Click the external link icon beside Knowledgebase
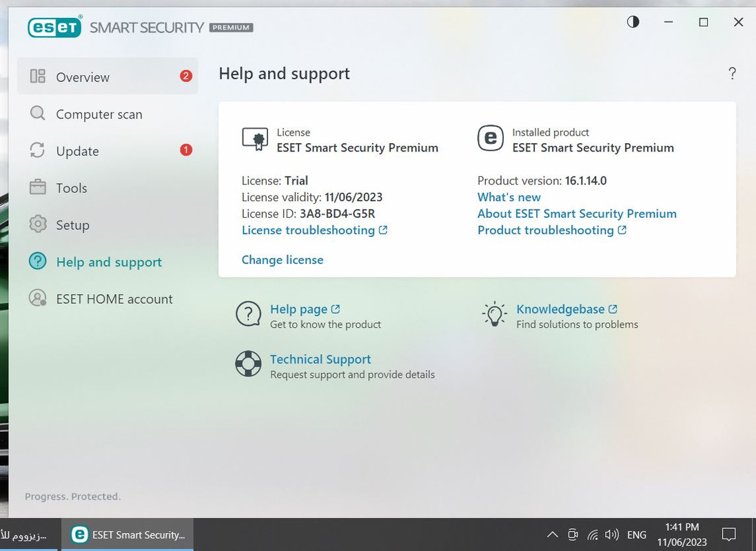This screenshot has height=551, width=756. click(613, 309)
